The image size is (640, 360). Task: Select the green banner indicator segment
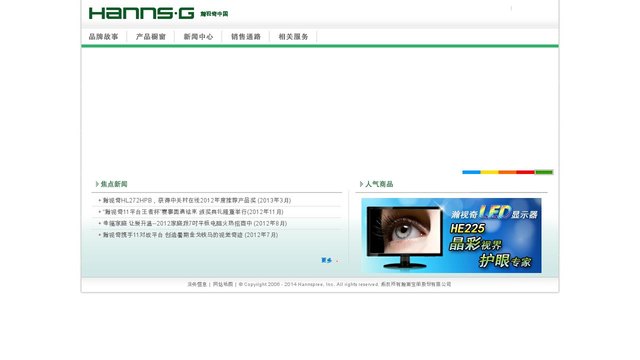[544, 172]
